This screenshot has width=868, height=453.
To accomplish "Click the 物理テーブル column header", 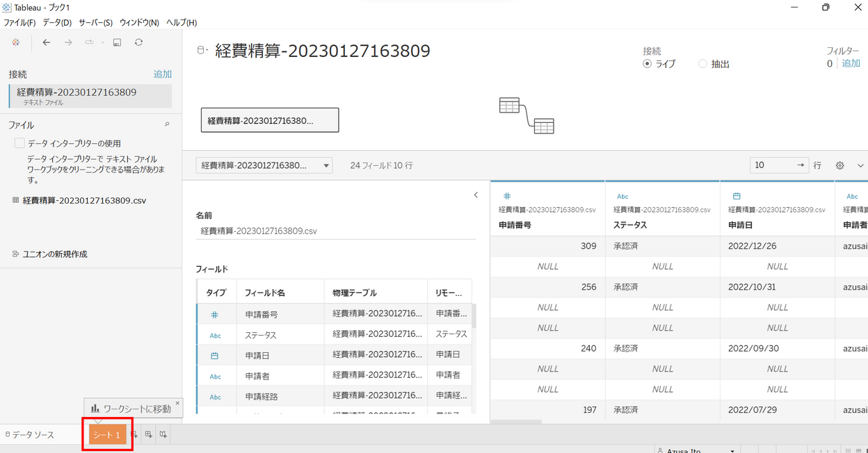I will point(376,293).
